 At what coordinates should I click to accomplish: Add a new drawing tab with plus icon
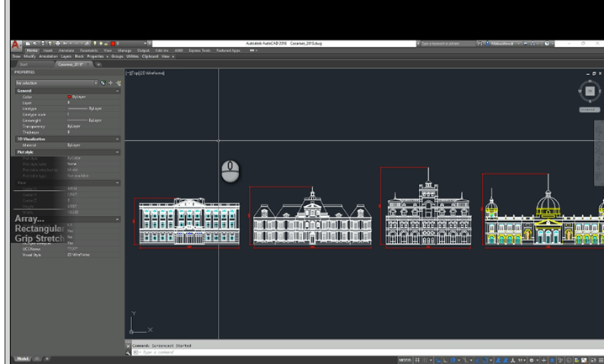pos(98,64)
